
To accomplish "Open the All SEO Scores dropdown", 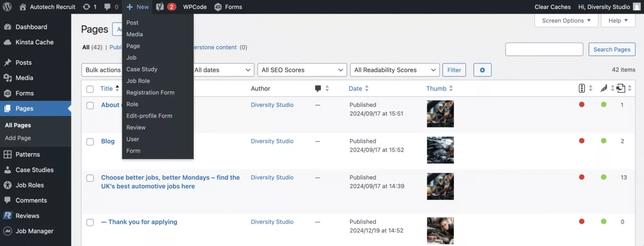I will click(302, 70).
